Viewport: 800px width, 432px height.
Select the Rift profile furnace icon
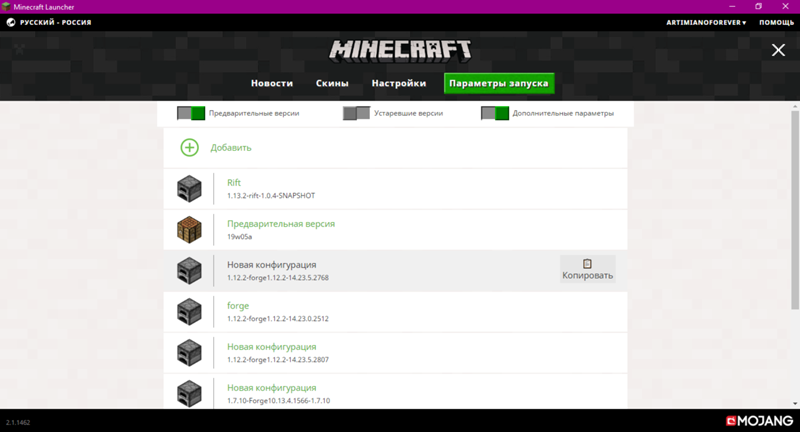click(x=189, y=189)
